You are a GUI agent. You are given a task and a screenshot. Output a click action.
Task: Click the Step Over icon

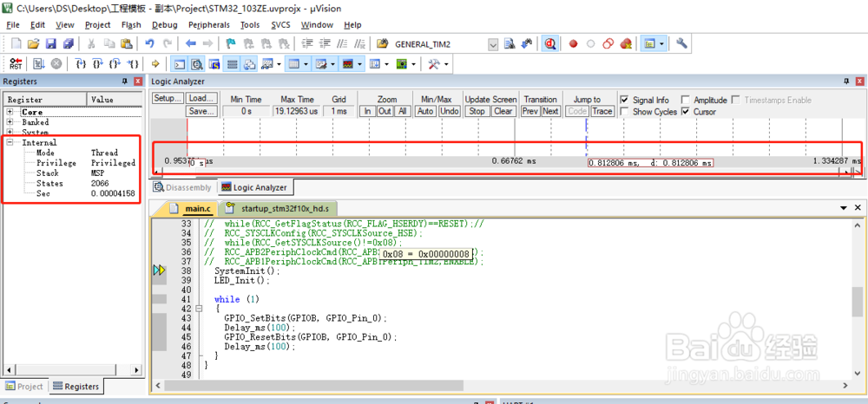(x=98, y=64)
